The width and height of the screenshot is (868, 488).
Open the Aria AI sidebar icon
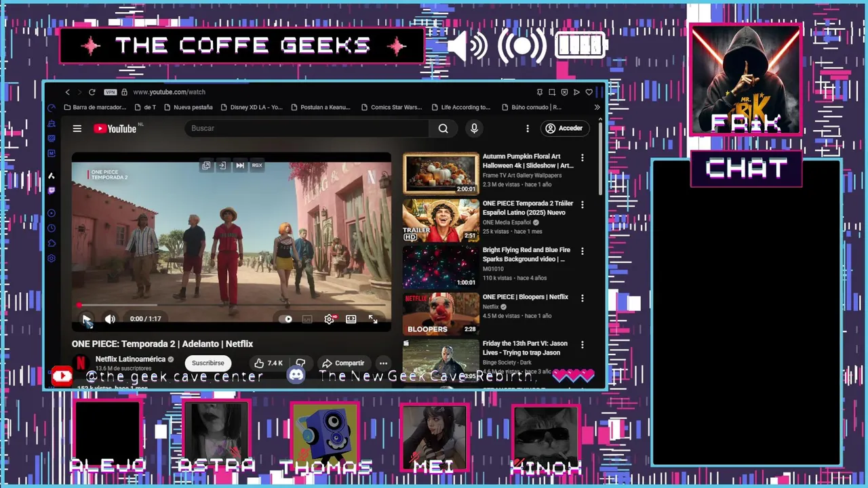click(51, 176)
